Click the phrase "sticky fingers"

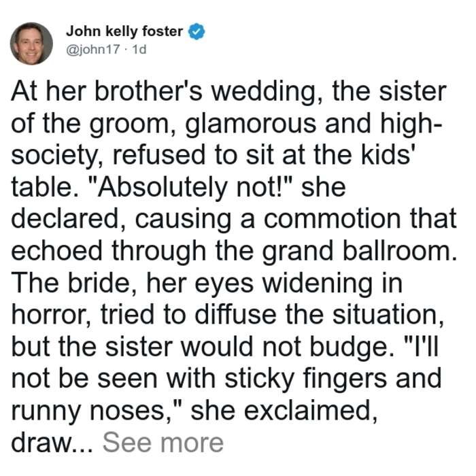(x=306, y=379)
